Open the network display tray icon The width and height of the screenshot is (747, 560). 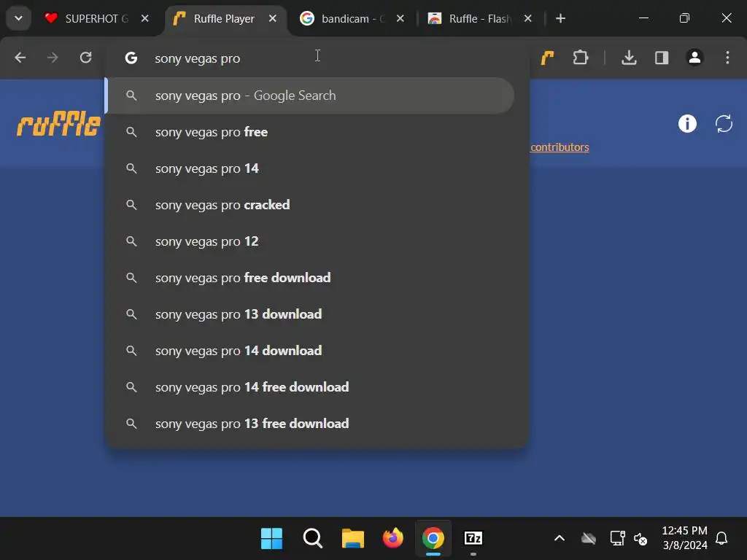(617, 538)
